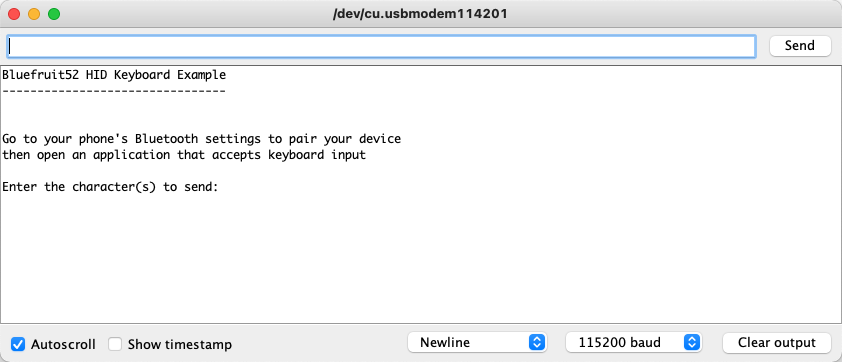Viewport: 842px width, 362px height.
Task: Minimize window using the yellow button
Action: 34,15
